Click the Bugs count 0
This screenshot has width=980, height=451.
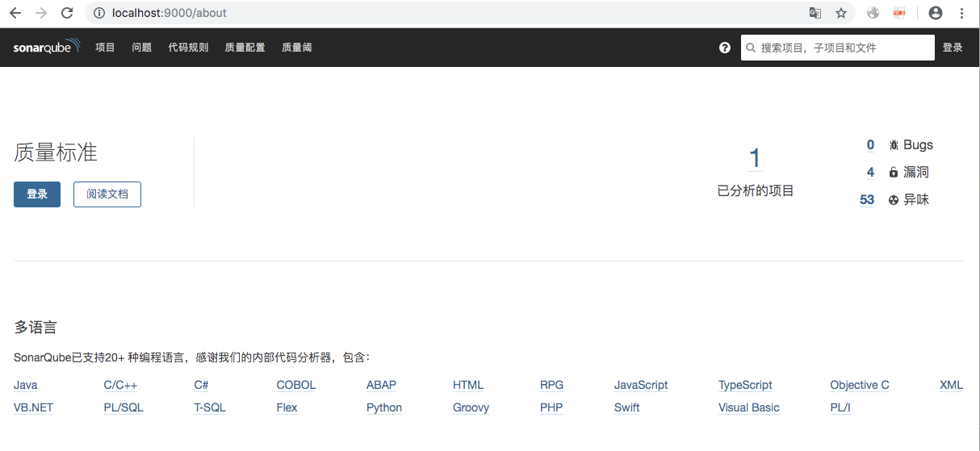pos(870,145)
